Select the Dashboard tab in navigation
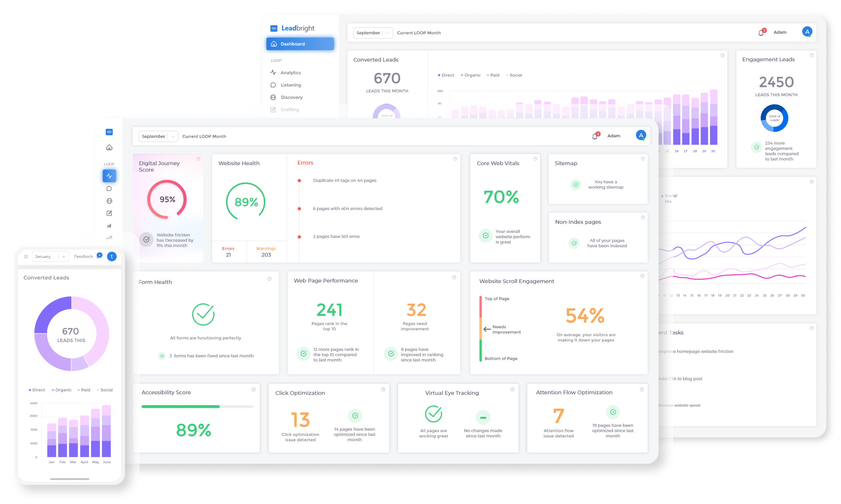 coord(300,44)
